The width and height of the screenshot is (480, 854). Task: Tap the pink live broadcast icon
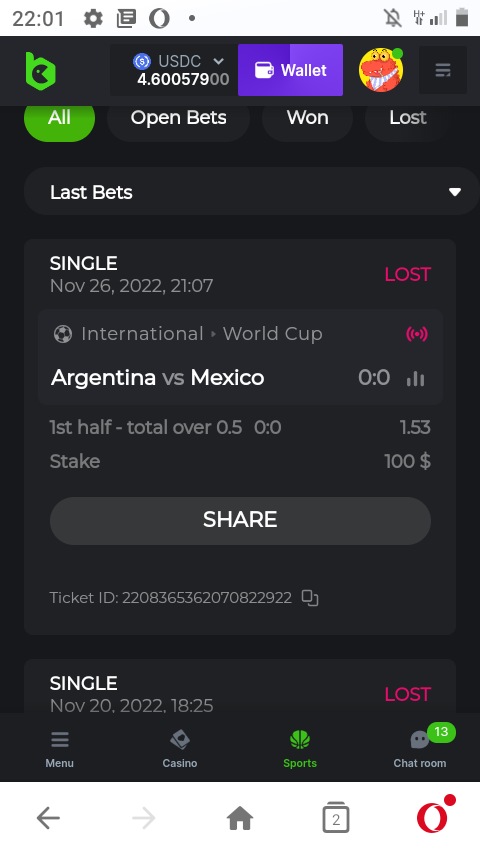point(417,334)
